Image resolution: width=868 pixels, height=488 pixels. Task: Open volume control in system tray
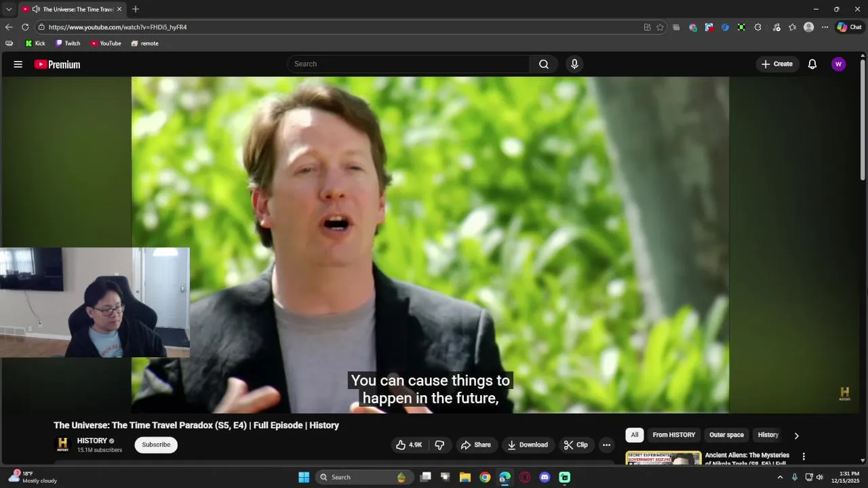pos(820,477)
